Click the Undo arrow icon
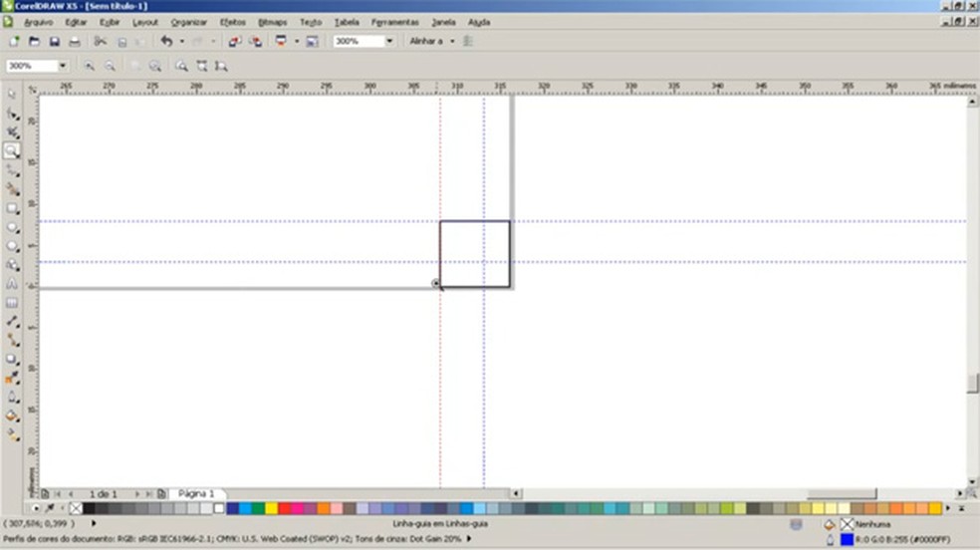The image size is (980, 550). tap(166, 42)
